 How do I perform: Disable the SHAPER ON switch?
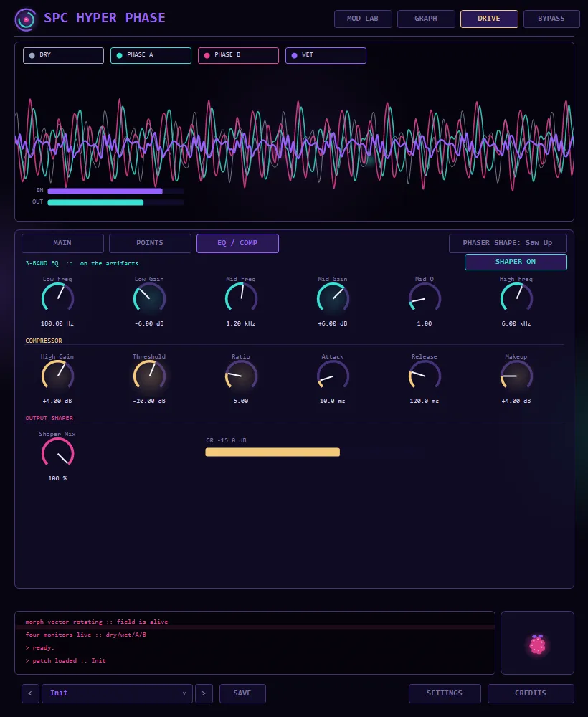pyautogui.click(x=516, y=262)
